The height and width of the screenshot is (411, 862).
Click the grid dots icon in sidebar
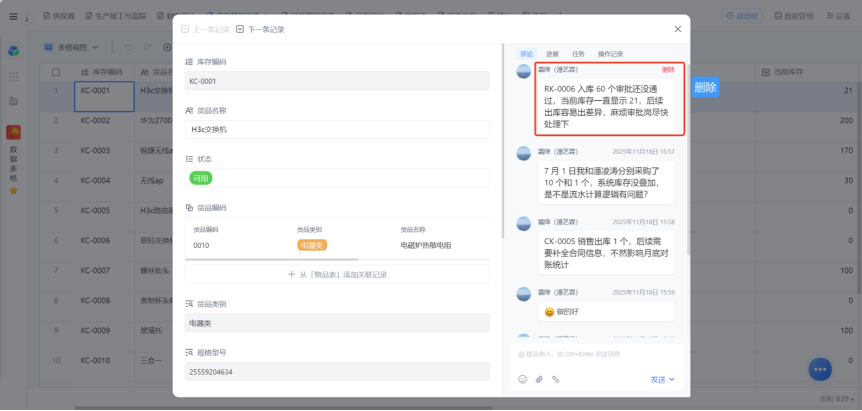pyautogui.click(x=14, y=76)
